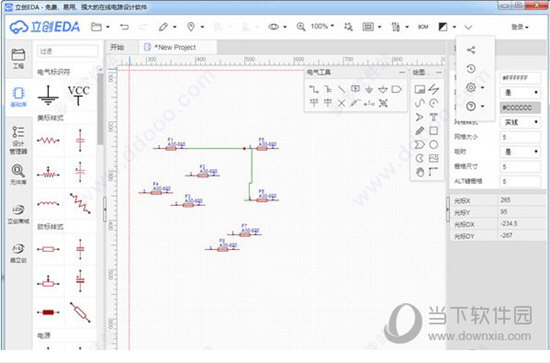Click the settings gear icon
Screen dimensions: 550x363
click(x=471, y=87)
